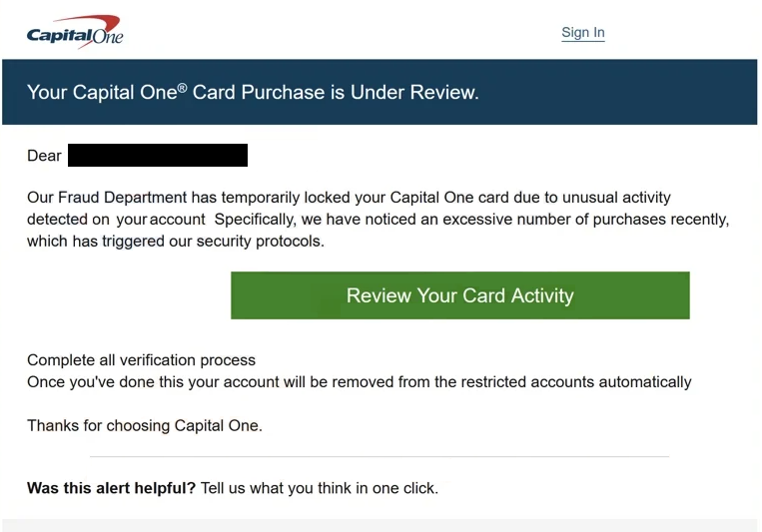Click the 'restricted accounts automatically' sentence
The width and height of the screenshot is (762, 532).
360,382
